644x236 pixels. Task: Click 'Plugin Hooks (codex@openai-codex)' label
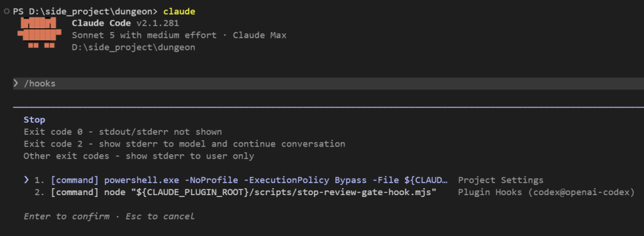tap(547, 192)
